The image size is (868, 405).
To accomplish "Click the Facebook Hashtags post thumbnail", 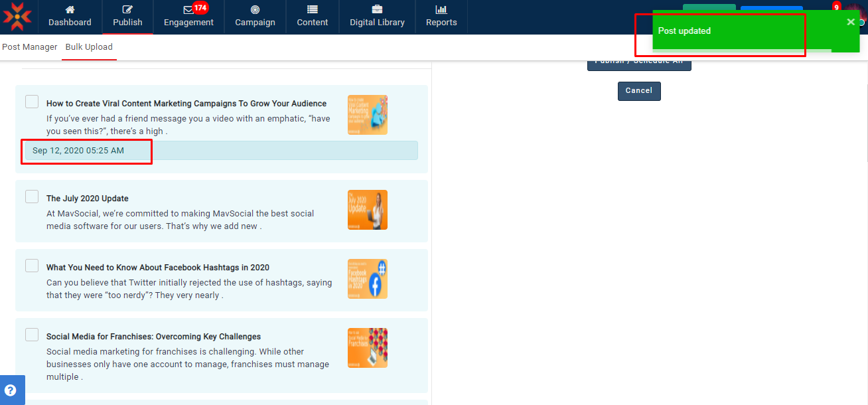I will pyautogui.click(x=367, y=279).
